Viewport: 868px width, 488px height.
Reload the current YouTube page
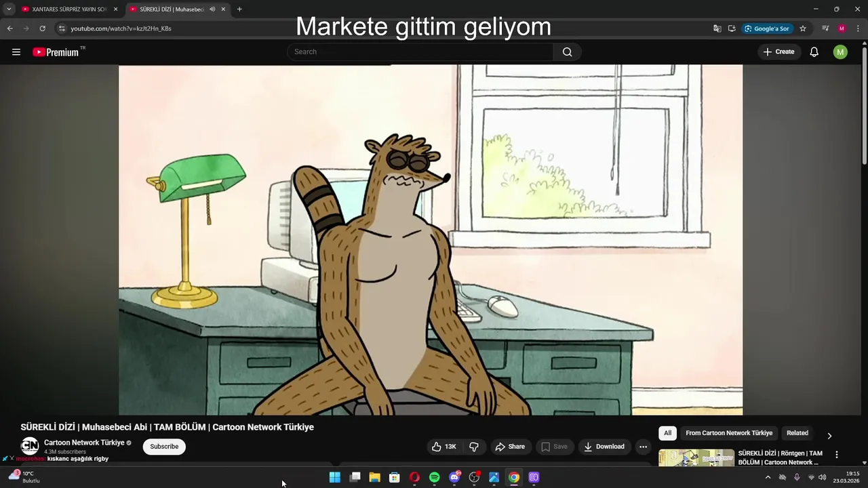pos(42,28)
